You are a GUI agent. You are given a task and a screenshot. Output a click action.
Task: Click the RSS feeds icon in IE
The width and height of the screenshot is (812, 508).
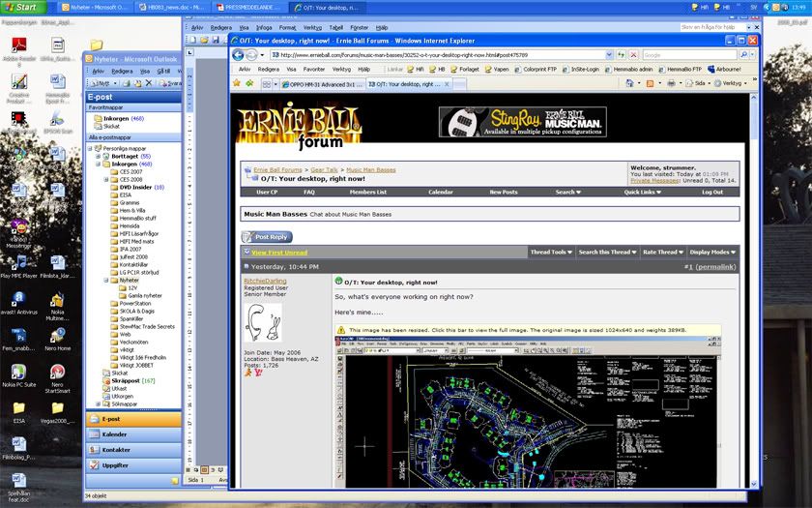tap(650, 83)
